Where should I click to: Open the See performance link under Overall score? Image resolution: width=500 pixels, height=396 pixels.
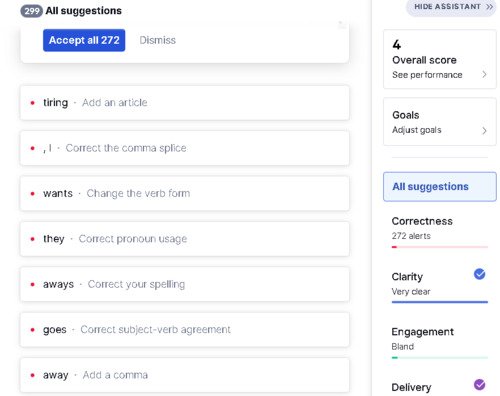coord(427,75)
